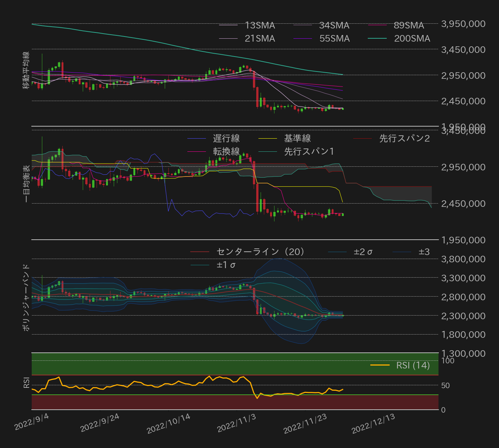Image resolution: width=499 pixels, height=448 pixels.
Task: Click the 2,950,000 tick in the moving average panel
Action: 463,75
